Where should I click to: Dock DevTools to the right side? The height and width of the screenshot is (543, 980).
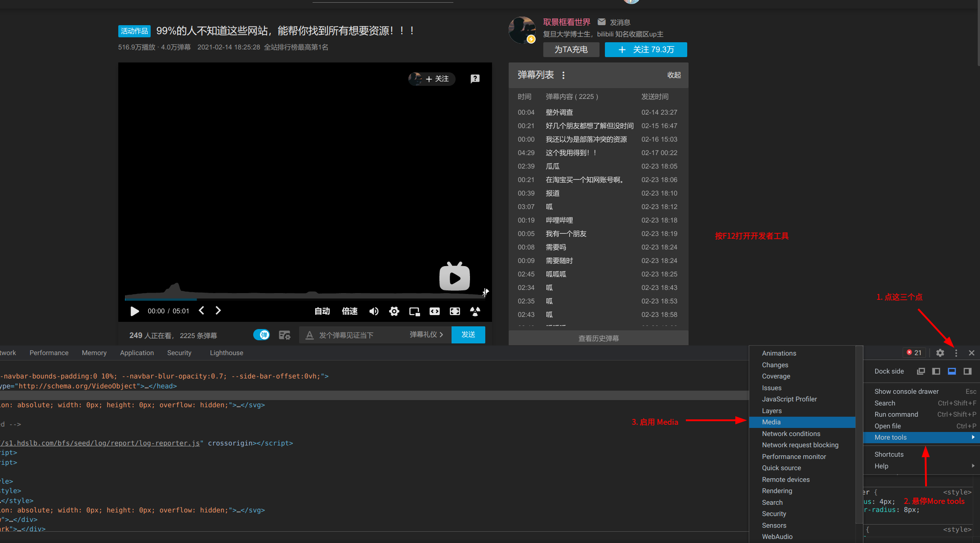tap(967, 371)
